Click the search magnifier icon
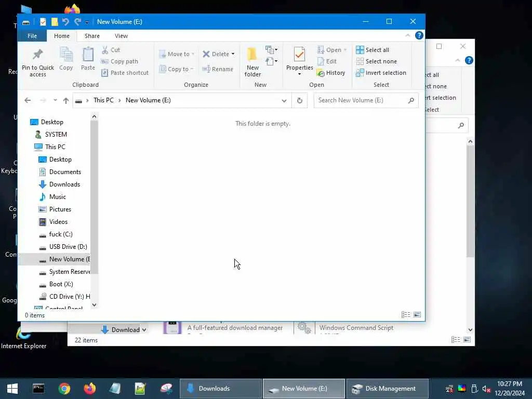 (x=411, y=100)
